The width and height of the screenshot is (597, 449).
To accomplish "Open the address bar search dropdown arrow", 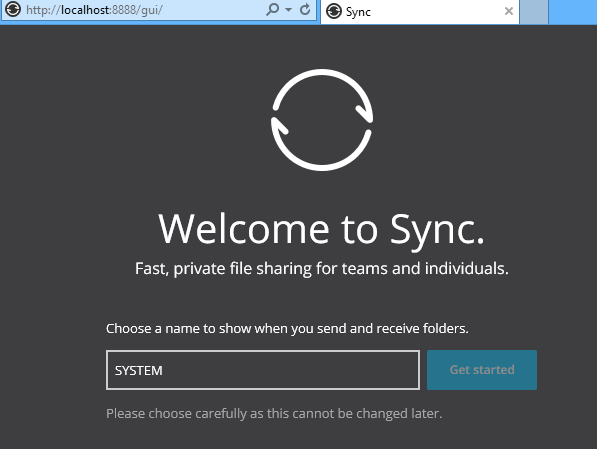I will [x=289, y=10].
